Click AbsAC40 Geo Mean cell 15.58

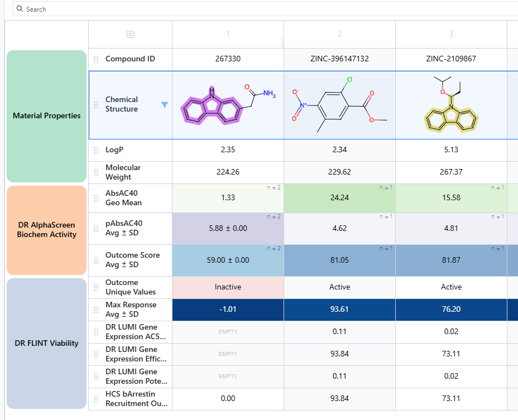click(x=451, y=198)
